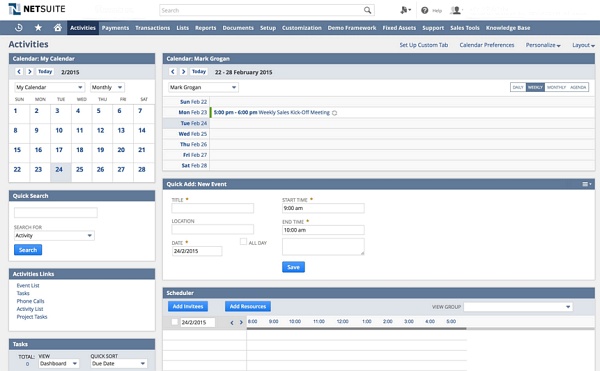600x371 pixels.
Task: Open the Payments menu
Action: tap(115, 28)
